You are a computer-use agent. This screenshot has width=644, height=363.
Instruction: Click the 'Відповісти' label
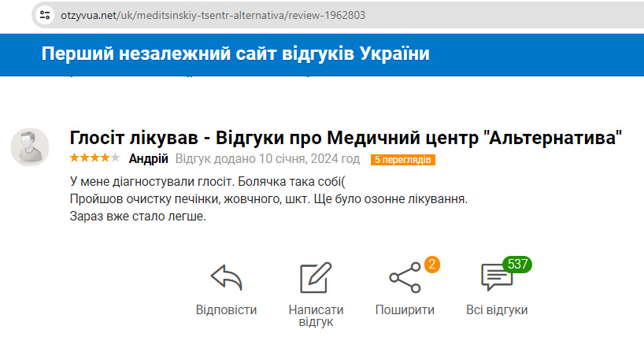click(226, 309)
